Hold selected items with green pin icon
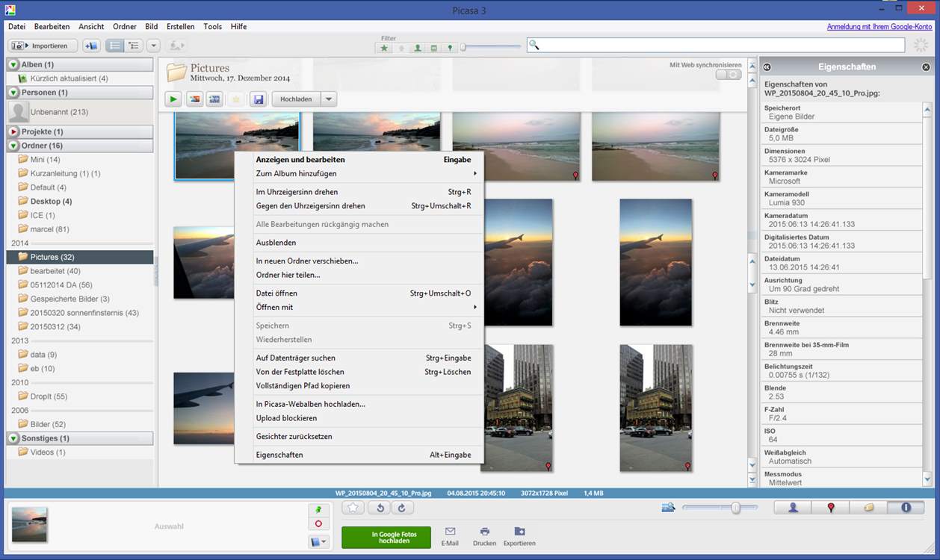Image resolution: width=940 pixels, height=560 pixels. [319, 510]
